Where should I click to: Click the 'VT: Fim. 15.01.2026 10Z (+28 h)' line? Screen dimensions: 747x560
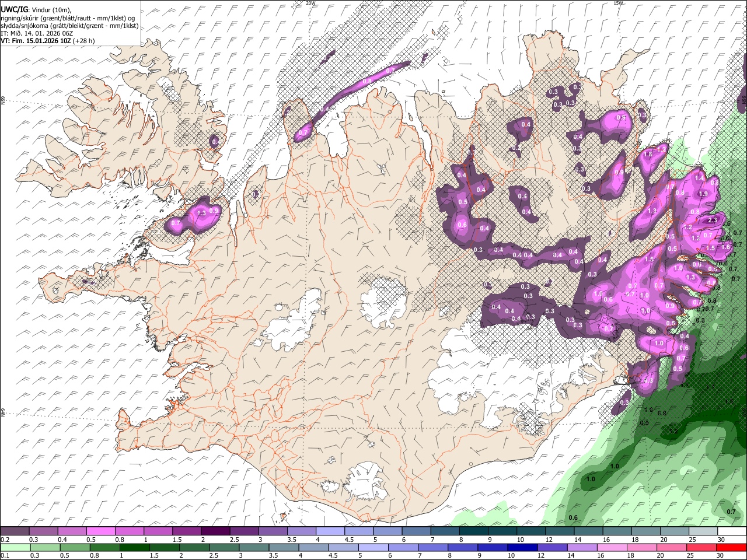tap(47, 41)
